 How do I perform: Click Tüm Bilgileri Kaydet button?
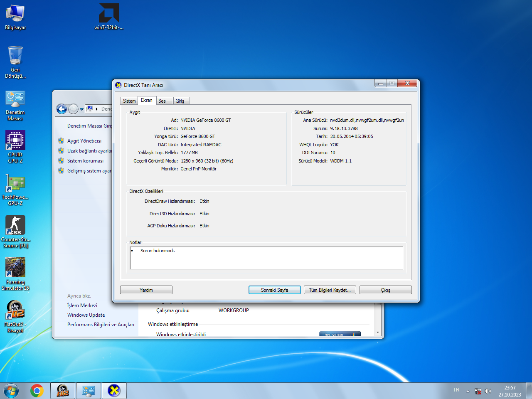(330, 290)
